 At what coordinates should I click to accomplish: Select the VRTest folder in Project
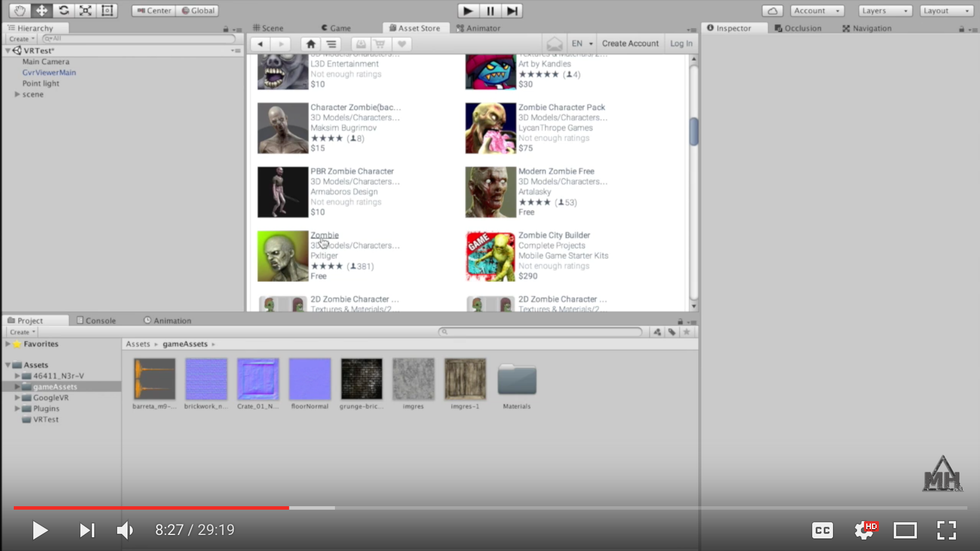click(x=45, y=420)
